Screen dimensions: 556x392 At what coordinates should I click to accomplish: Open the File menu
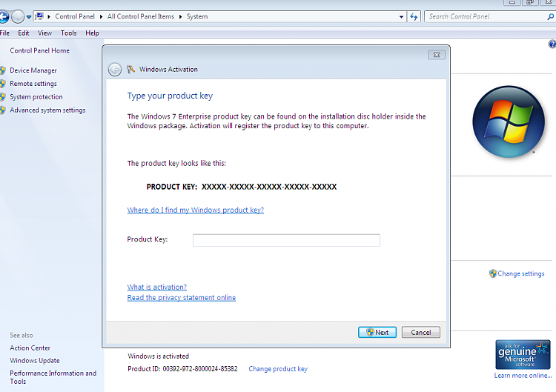point(4,33)
